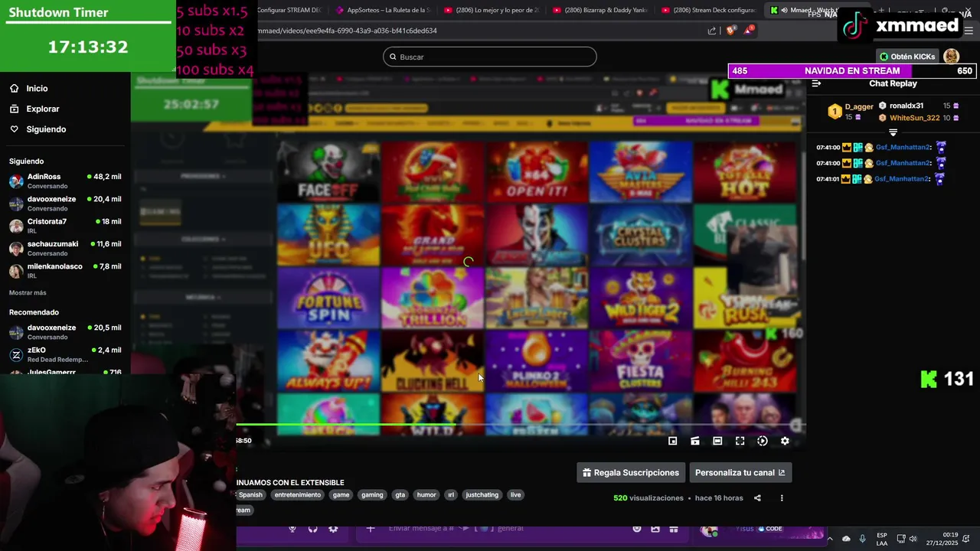Open sachauzumaki channel in sidebar
Image resolution: width=980 pixels, height=551 pixels.
tap(65, 248)
